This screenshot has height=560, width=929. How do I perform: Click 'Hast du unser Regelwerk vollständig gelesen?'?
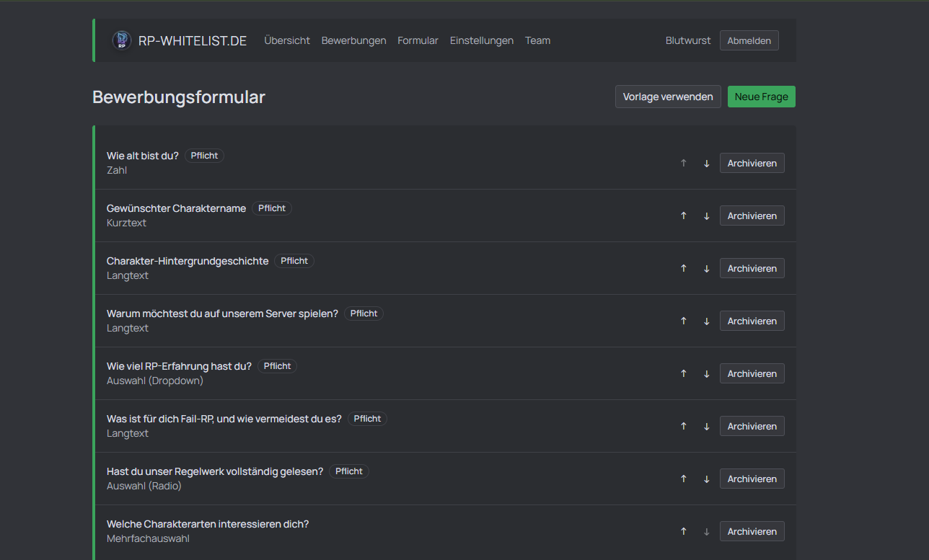215,471
